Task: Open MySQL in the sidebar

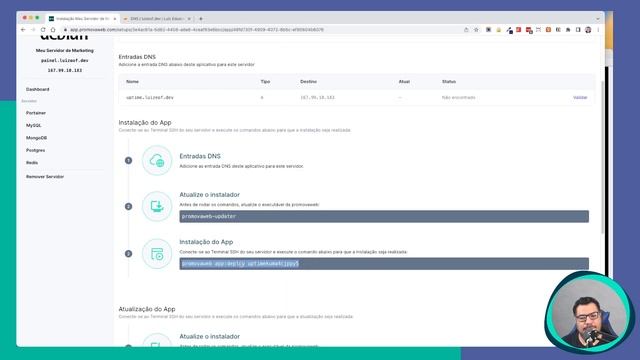Action: [33, 125]
